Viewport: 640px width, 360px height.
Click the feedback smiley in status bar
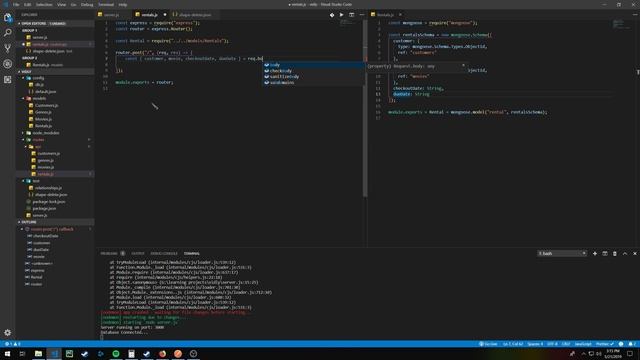(621, 344)
